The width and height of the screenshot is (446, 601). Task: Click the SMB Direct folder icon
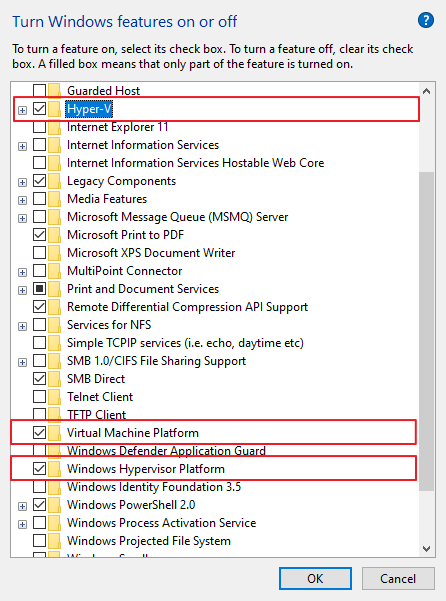[54, 379]
